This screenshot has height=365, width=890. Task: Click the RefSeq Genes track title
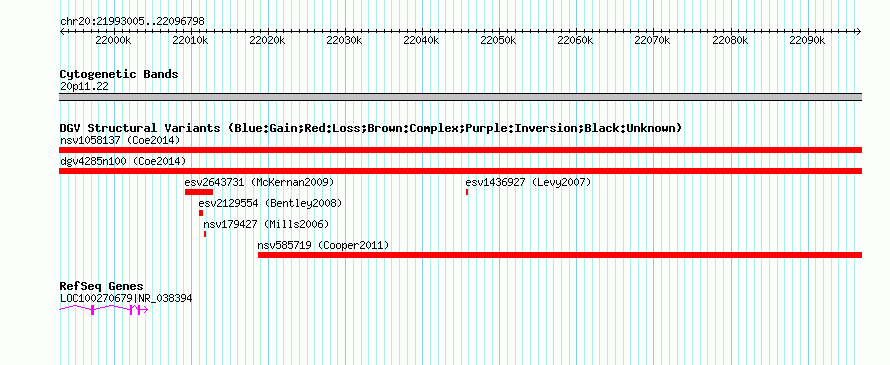102,286
